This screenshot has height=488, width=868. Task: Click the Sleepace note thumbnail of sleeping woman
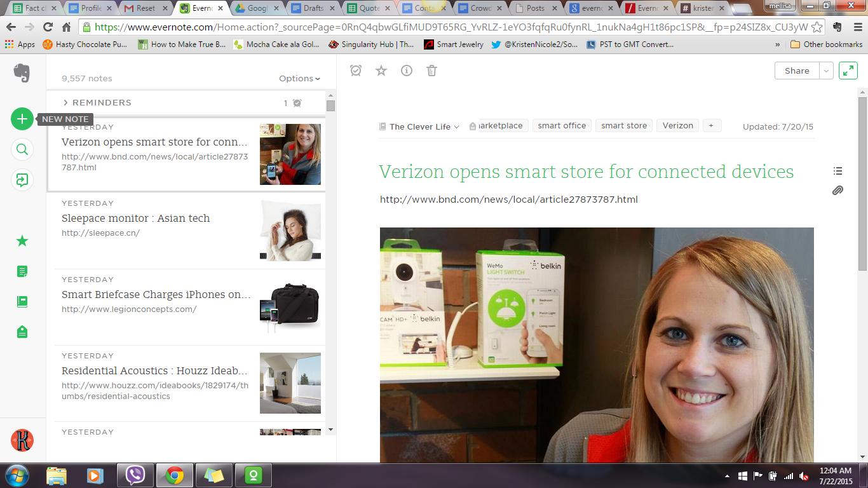pyautogui.click(x=290, y=230)
